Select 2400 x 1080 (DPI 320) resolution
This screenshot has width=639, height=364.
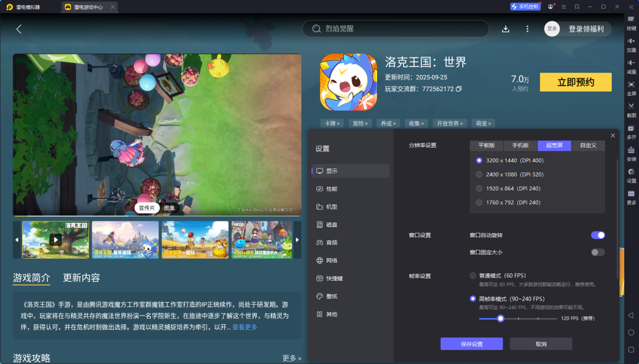pyautogui.click(x=510, y=174)
